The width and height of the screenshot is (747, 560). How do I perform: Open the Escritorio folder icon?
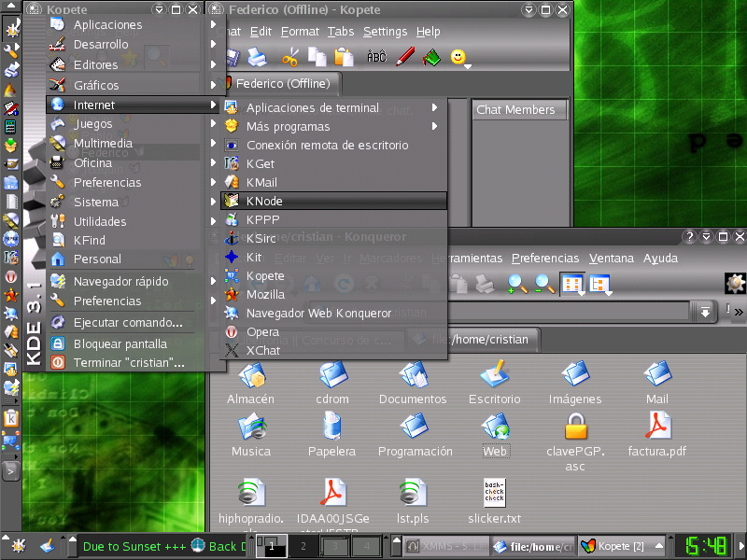tap(495, 374)
